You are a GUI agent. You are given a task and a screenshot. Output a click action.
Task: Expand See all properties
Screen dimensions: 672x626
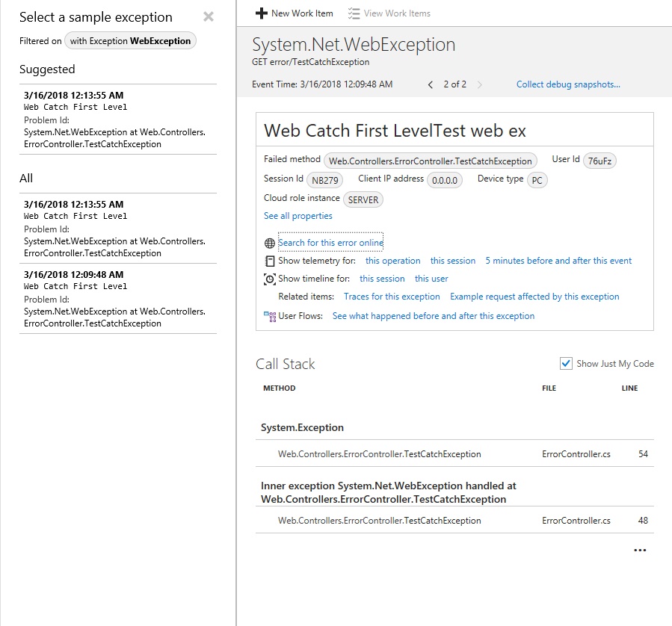click(298, 215)
